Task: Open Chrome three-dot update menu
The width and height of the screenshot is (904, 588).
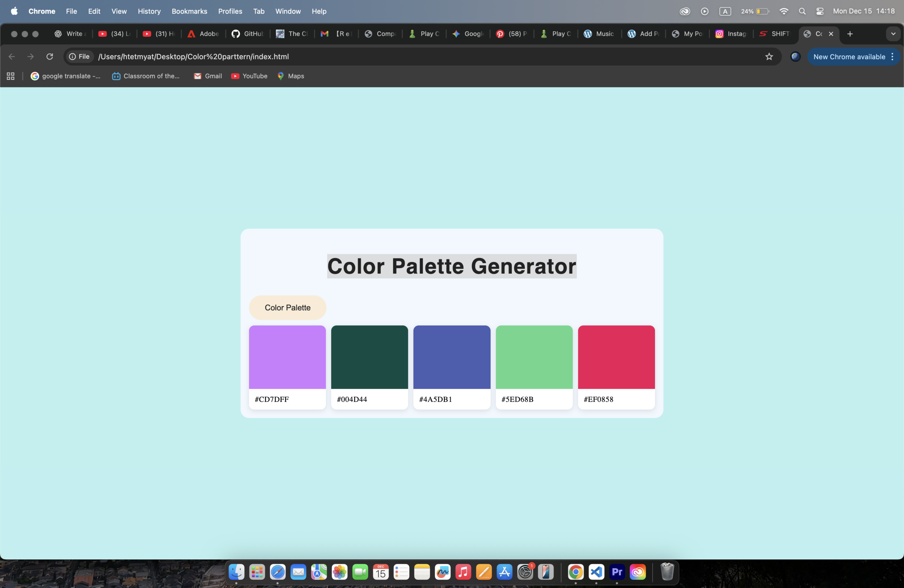Action: click(x=892, y=57)
